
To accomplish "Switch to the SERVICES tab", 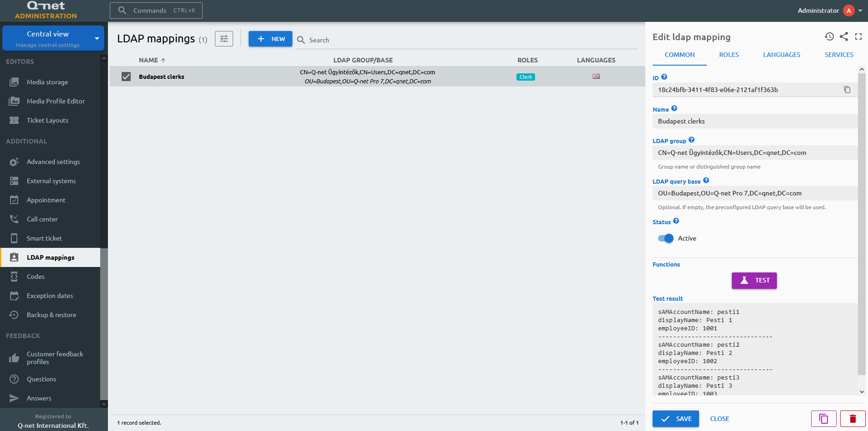I will click(x=839, y=55).
